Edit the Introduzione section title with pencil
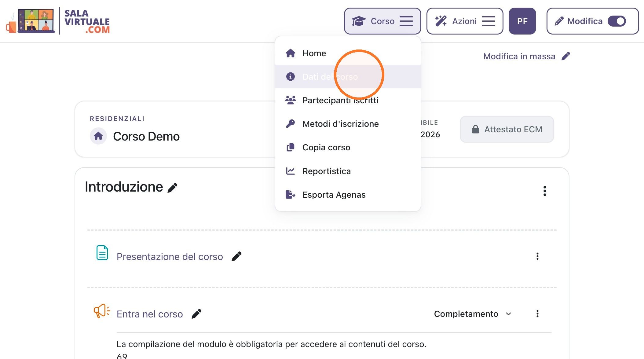 click(x=172, y=188)
